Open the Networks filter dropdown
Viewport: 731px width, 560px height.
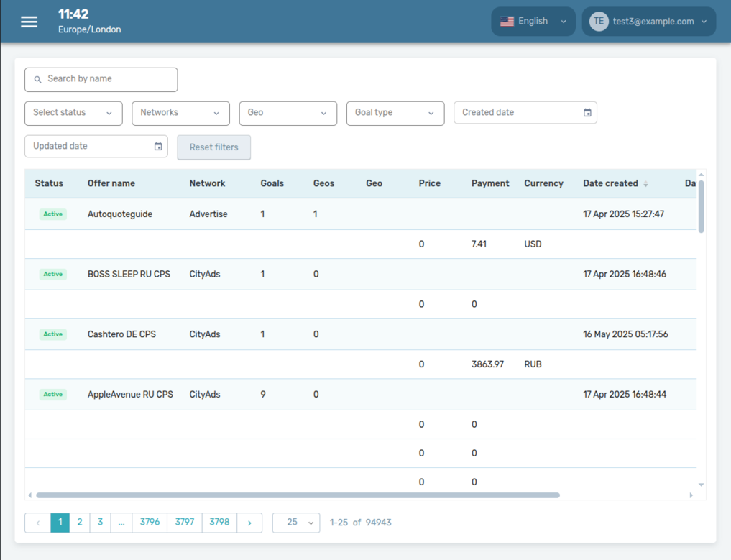click(x=180, y=113)
